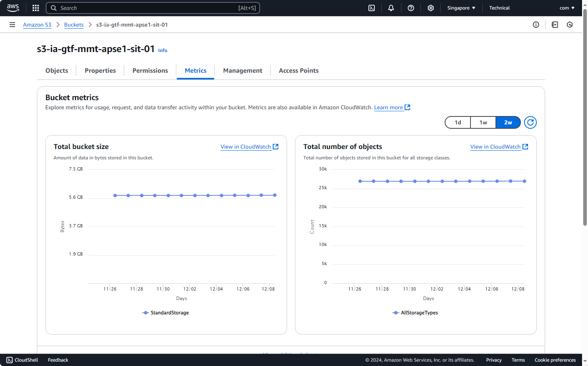Open the tutorials panel icon
The image size is (588, 366).
(555, 25)
